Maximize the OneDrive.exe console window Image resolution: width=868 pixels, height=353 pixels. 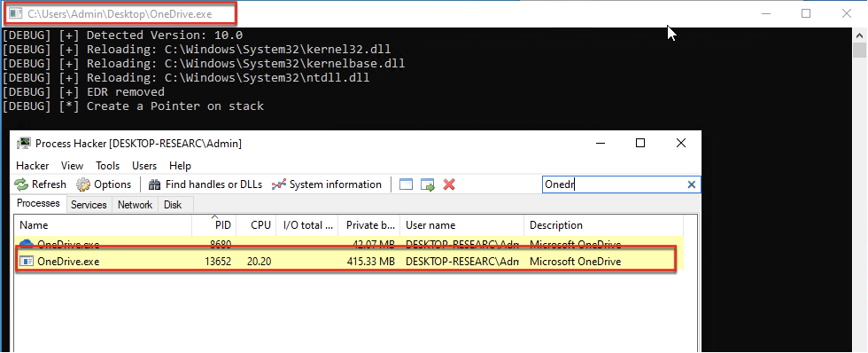click(806, 14)
